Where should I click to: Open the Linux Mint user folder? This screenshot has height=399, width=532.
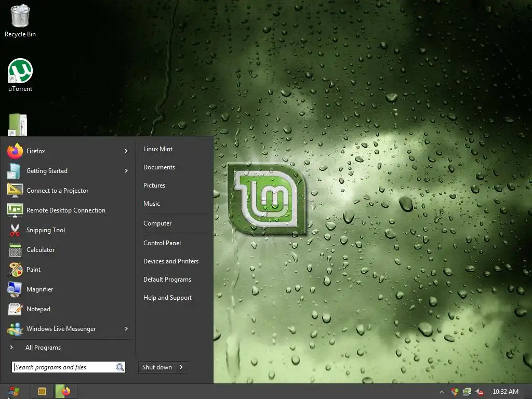(158, 149)
